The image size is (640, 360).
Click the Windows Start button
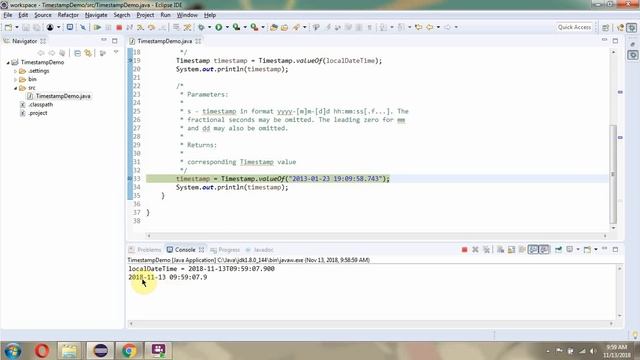(x=12, y=351)
